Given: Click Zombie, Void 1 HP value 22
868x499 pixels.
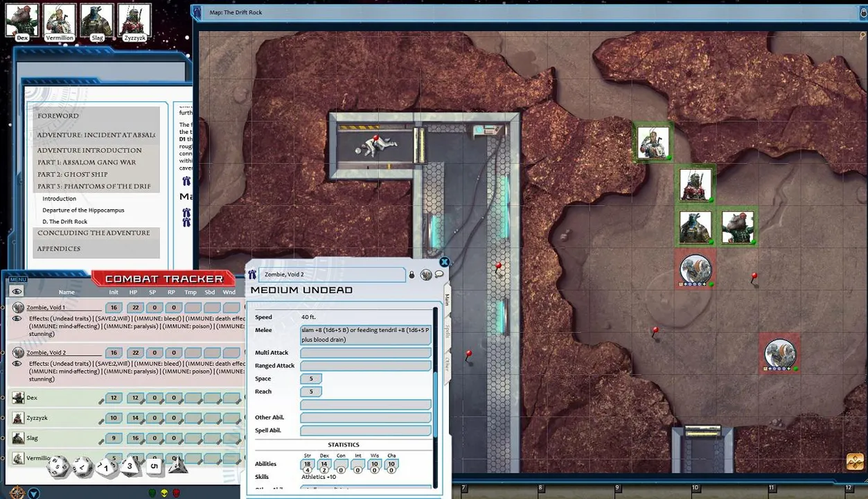Looking at the screenshot, I should tap(135, 307).
